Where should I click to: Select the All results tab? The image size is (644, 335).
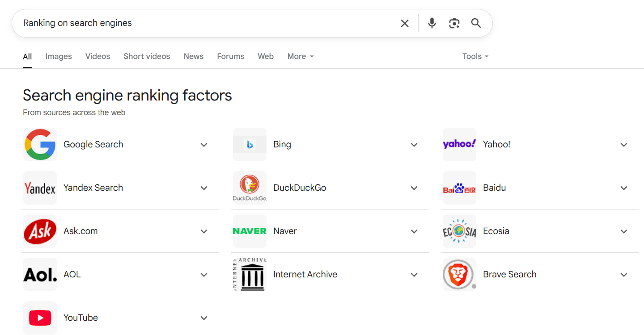(27, 57)
